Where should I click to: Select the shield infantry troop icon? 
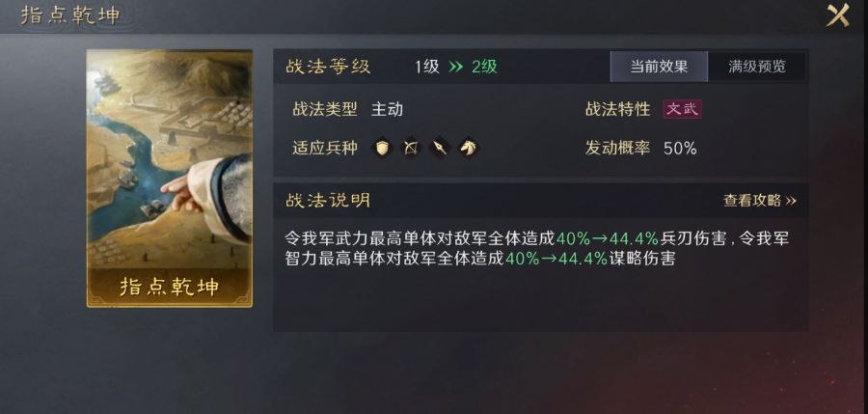click(x=382, y=148)
